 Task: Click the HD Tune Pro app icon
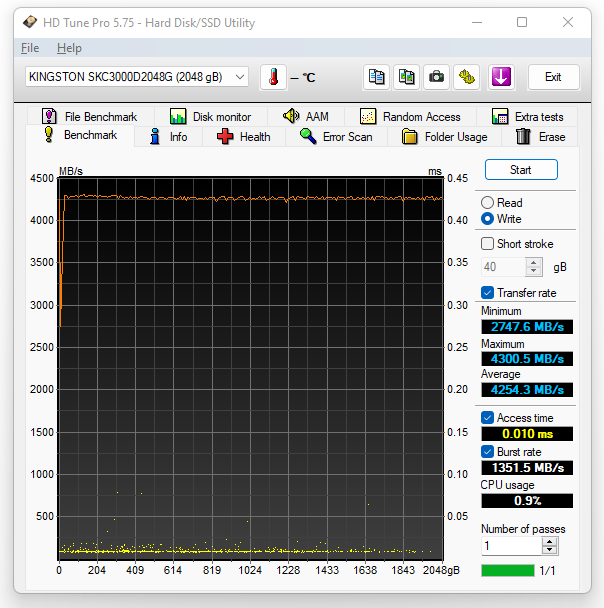point(30,22)
